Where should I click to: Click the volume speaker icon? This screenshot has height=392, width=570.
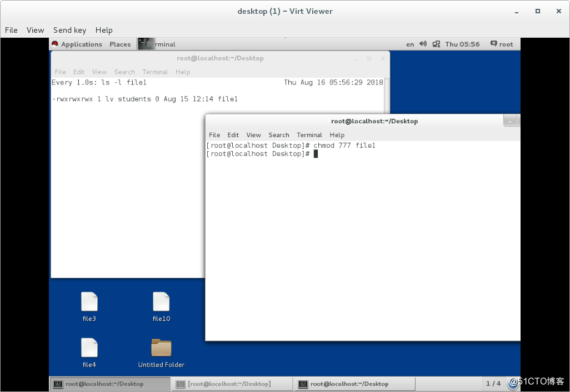click(423, 44)
